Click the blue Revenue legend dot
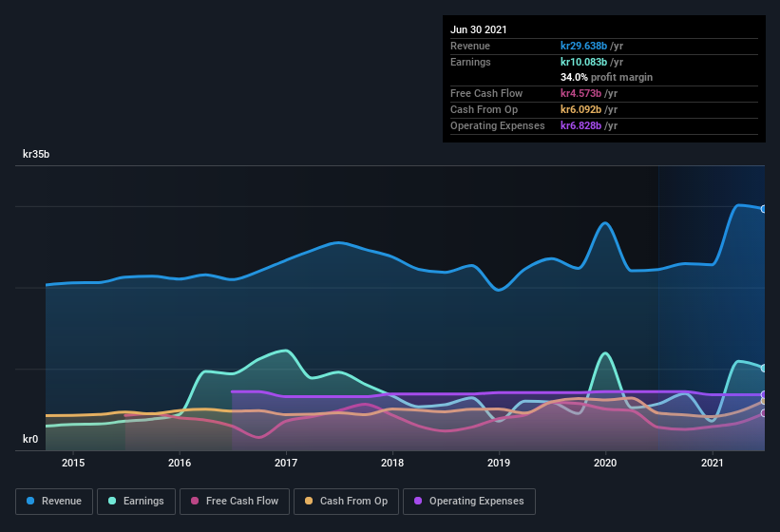Viewport: 780px width, 532px height. (x=30, y=501)
